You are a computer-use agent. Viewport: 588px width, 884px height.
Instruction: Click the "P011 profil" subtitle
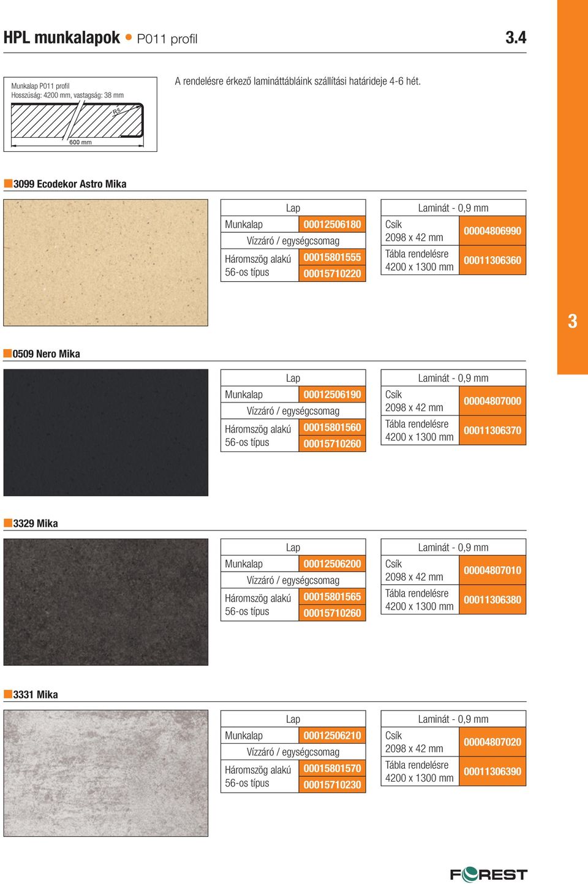pyautogui.click(x=167, y=39)
